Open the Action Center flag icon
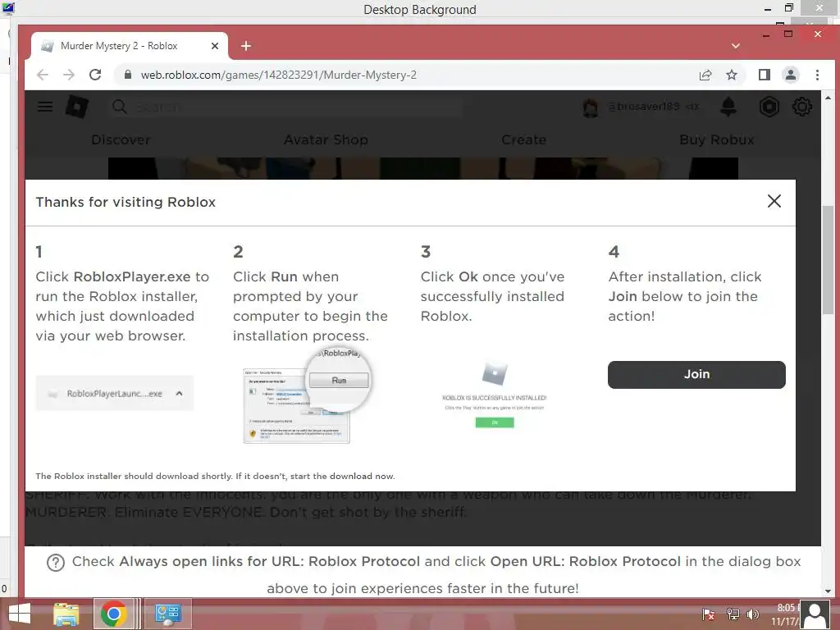Image resolution: width=840 pixels, height=630 pixels. click(x=708, y=614)
